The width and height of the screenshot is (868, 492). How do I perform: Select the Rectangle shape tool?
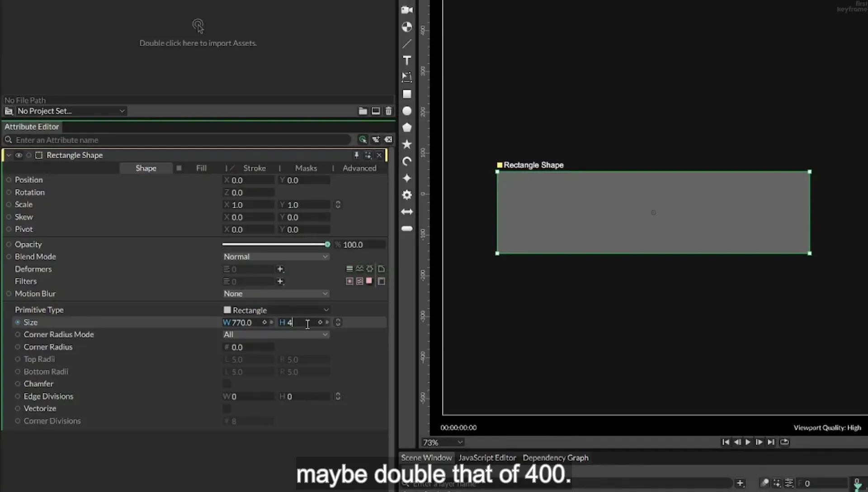click(407, 94)
